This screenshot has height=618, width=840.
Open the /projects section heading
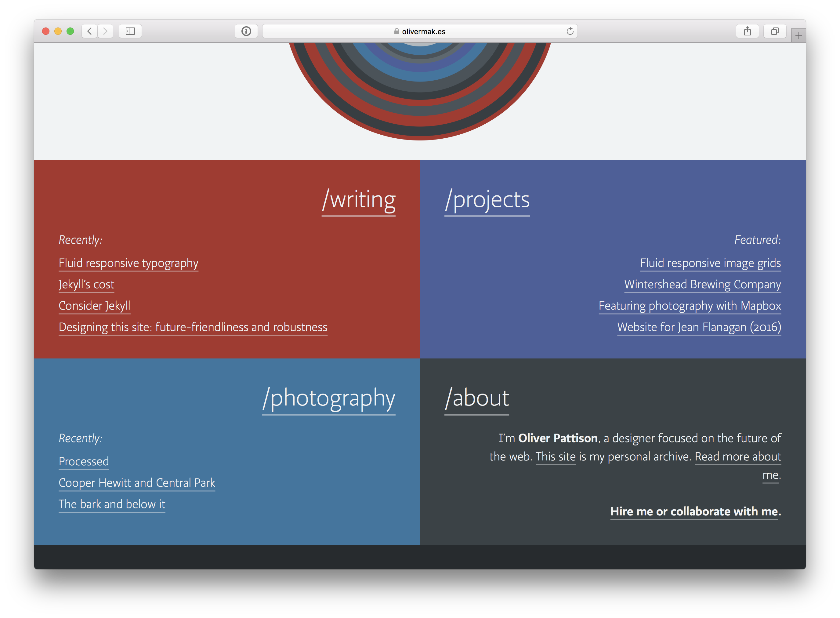point(487,200)
